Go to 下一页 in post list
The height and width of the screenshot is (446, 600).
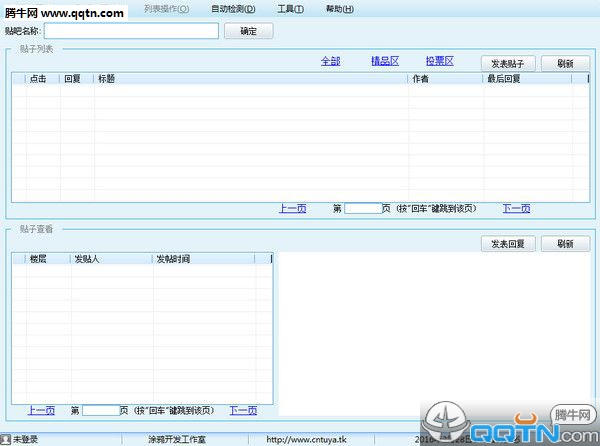click(516, 208)
